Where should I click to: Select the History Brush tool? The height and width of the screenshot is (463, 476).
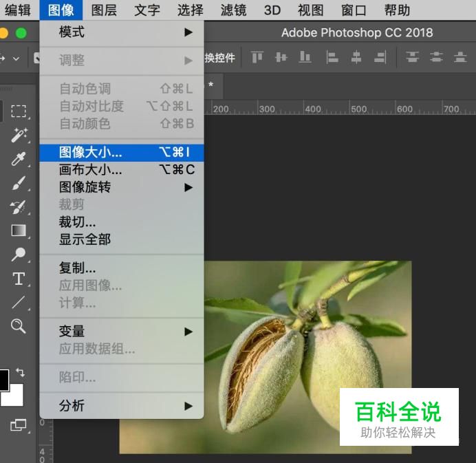tap(18, 207)
